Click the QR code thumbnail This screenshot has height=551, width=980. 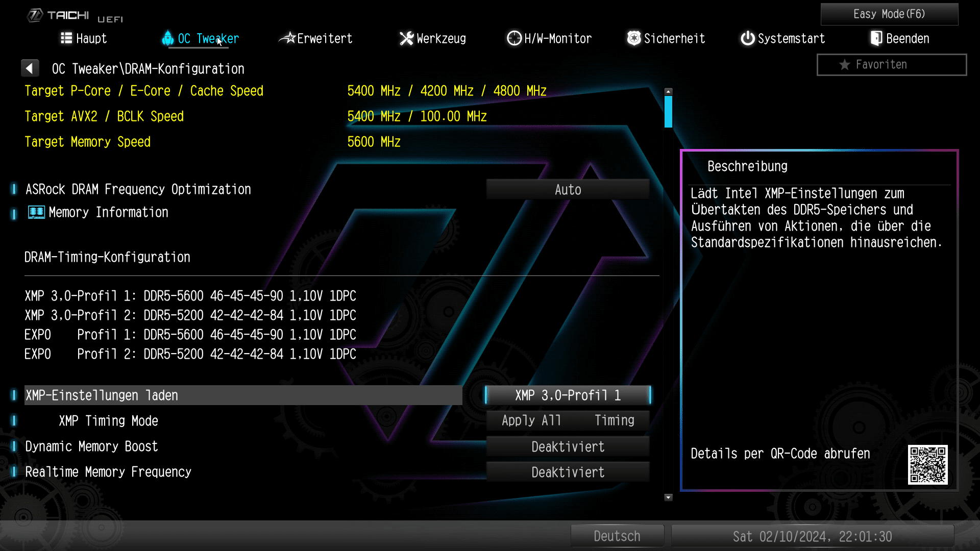tap(927, 465)
